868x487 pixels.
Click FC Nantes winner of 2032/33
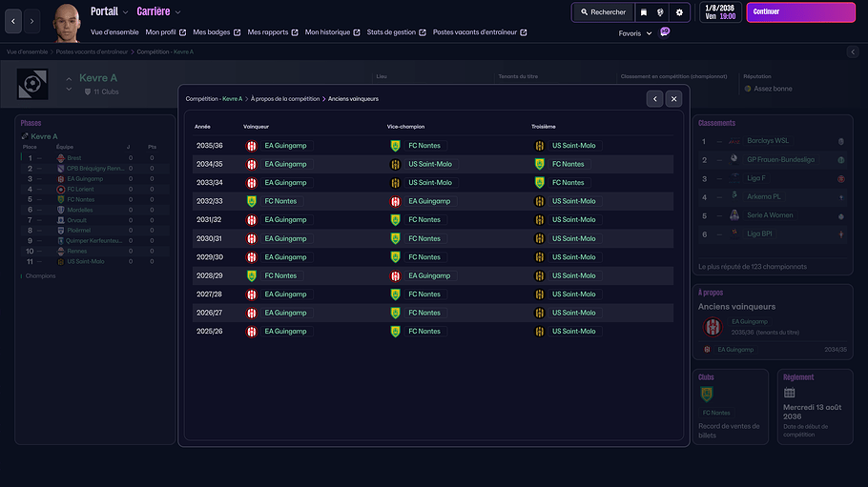(280, 201)
